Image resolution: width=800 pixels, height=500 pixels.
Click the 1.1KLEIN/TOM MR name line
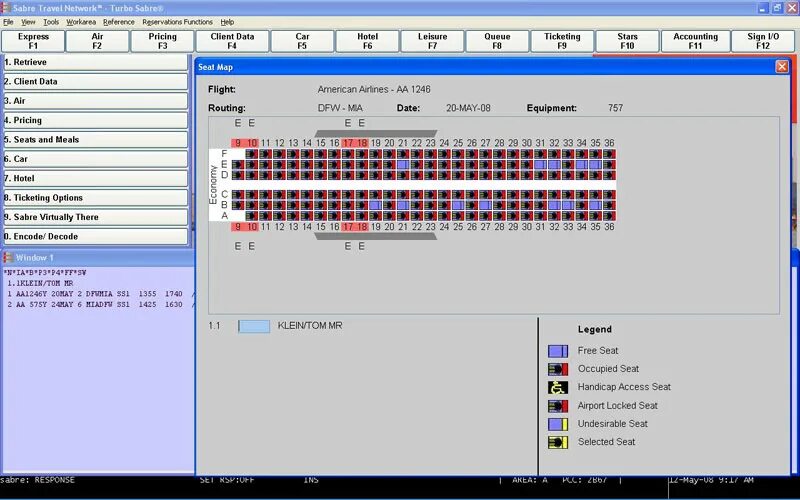click(40, 283)
